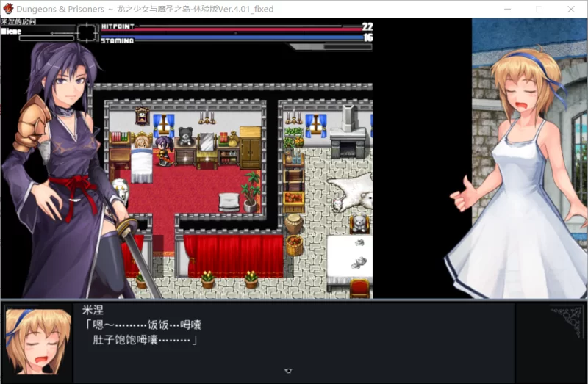The width and height of the screenshot is (588, 384).
Task: Click the white bear-skin rug
Action: coord(352,192)
